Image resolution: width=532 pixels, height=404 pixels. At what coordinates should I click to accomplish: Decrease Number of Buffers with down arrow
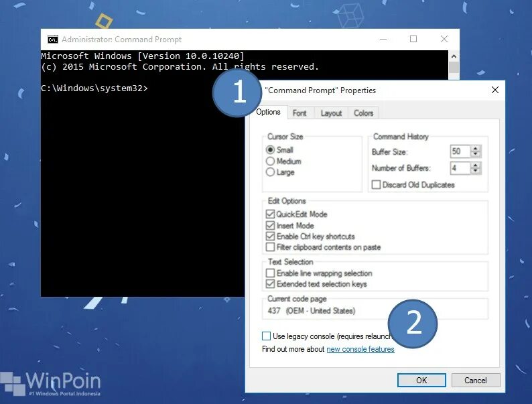tap(476, 171)
